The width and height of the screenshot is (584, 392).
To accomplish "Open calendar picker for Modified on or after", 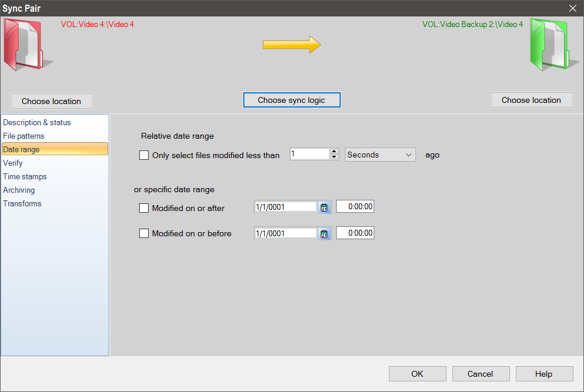I will click(x=324, y=207).
